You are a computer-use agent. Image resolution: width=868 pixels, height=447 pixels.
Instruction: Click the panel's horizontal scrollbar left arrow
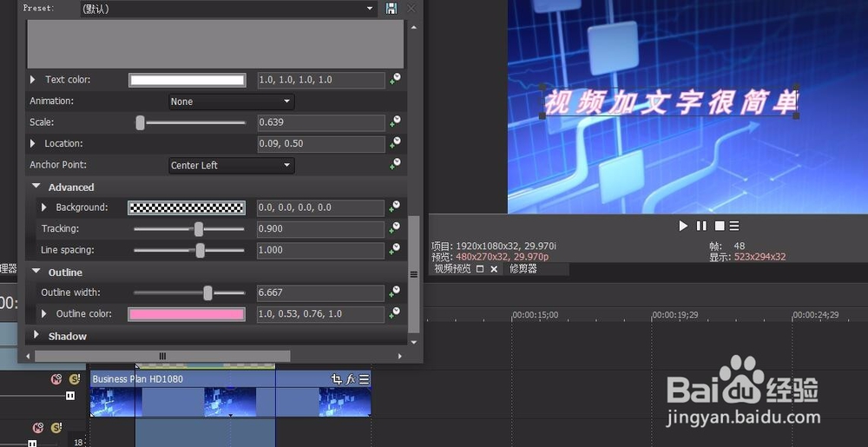(29, 356)
